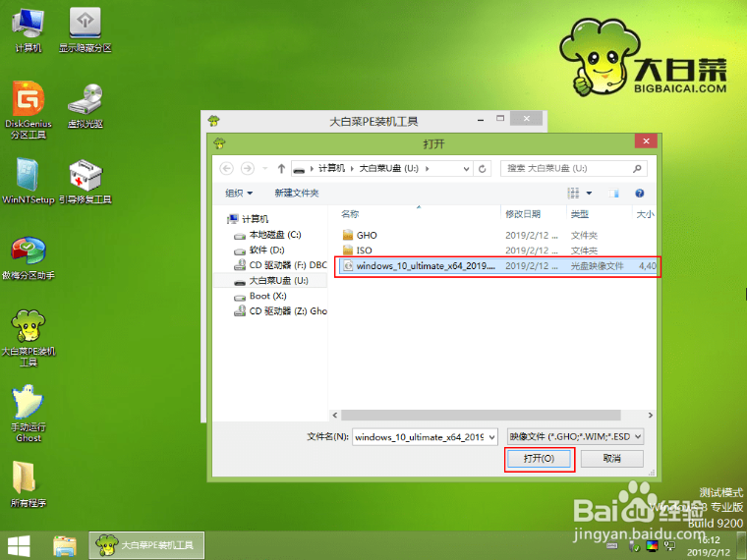
Task: Select 软件 (D:) in the tree
Action: [x=259, y=250]
